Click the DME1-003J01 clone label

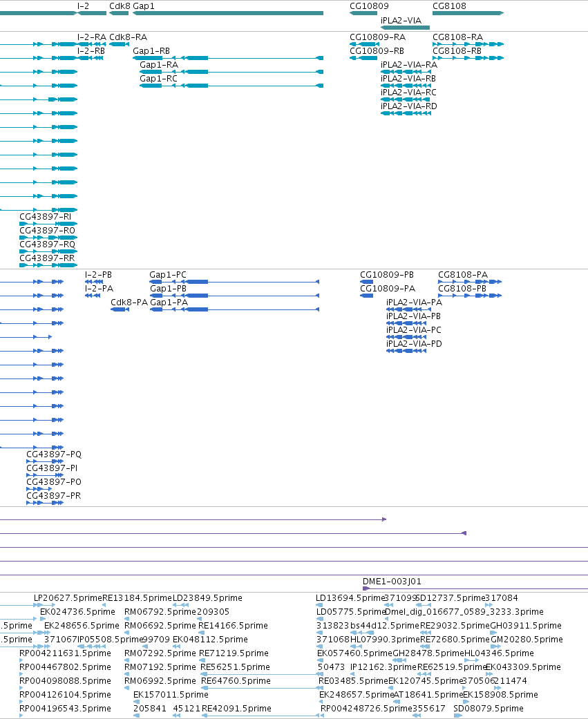point(392,581)
